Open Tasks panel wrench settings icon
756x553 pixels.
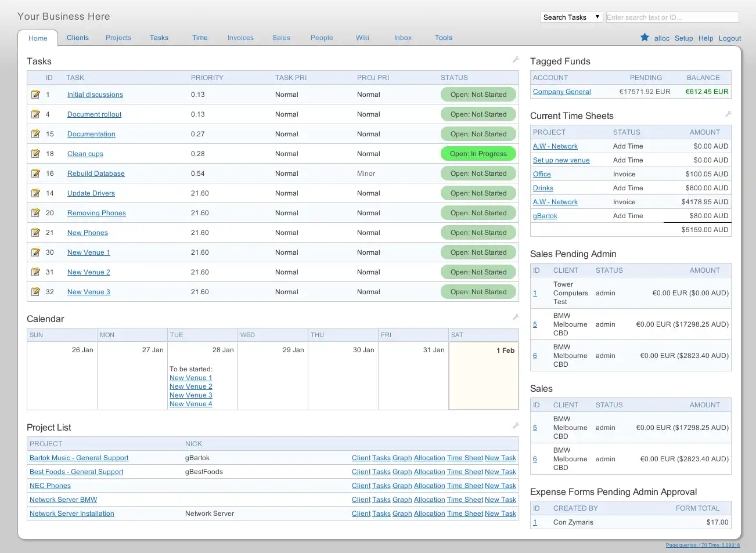[x=515, y=60]
